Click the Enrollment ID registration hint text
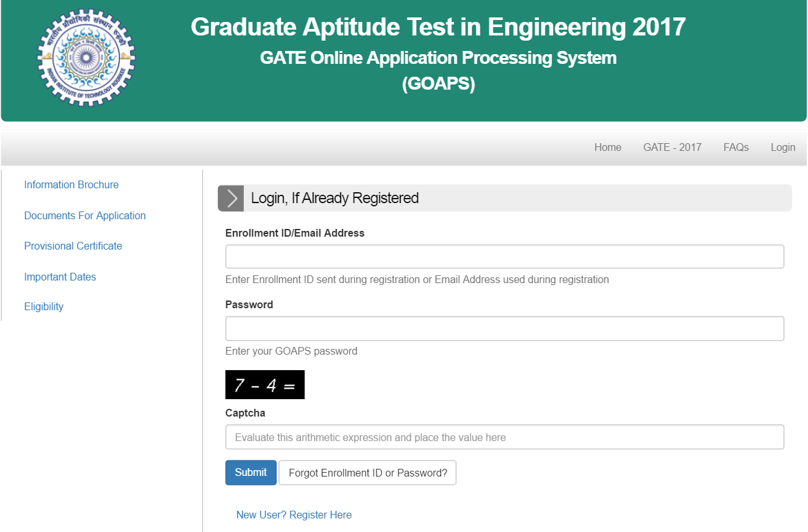The image size is (808, 532). pos(417,280)
